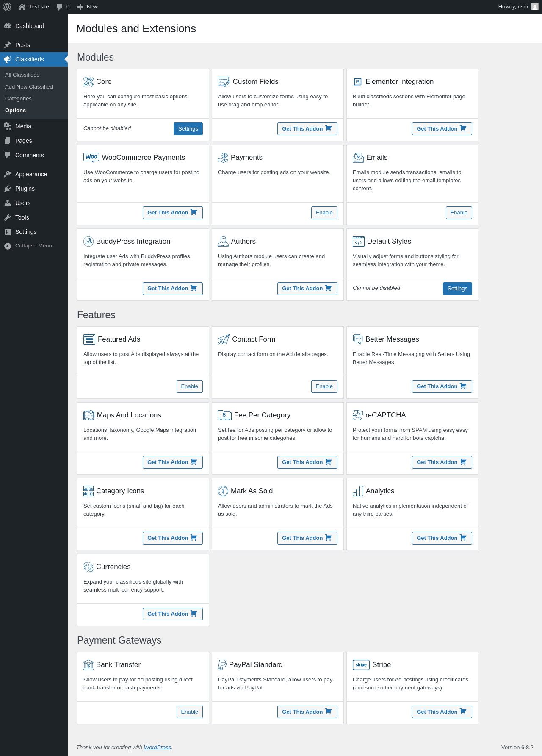Viewport: 542px width, 756px height.
Task: Get the BuddyPress Integration addon
Action: pyautogui.click(x=173, y=289)
